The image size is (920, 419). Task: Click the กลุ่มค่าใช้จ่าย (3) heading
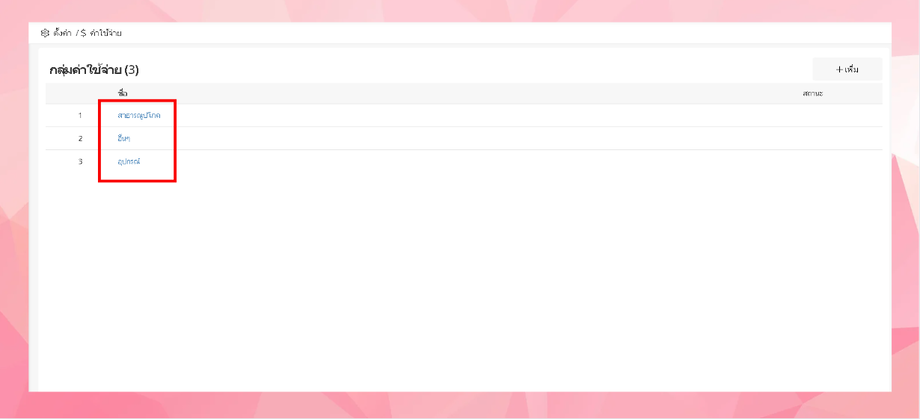pyautogui.click(x=94, y=70)
